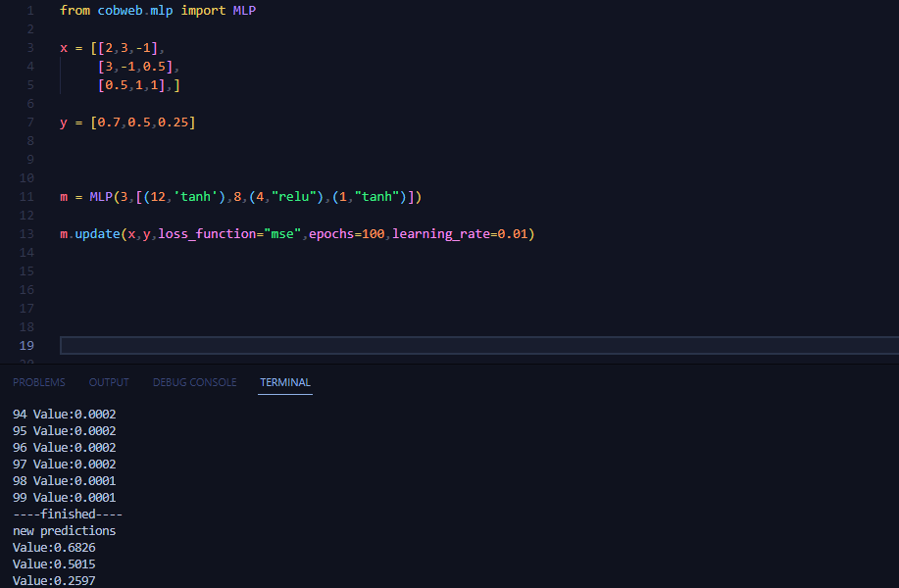Image resolution: width=899 pixels, height=588 pixels.
Task: Click line number 1 in gutter
Action: pos(29,11)
